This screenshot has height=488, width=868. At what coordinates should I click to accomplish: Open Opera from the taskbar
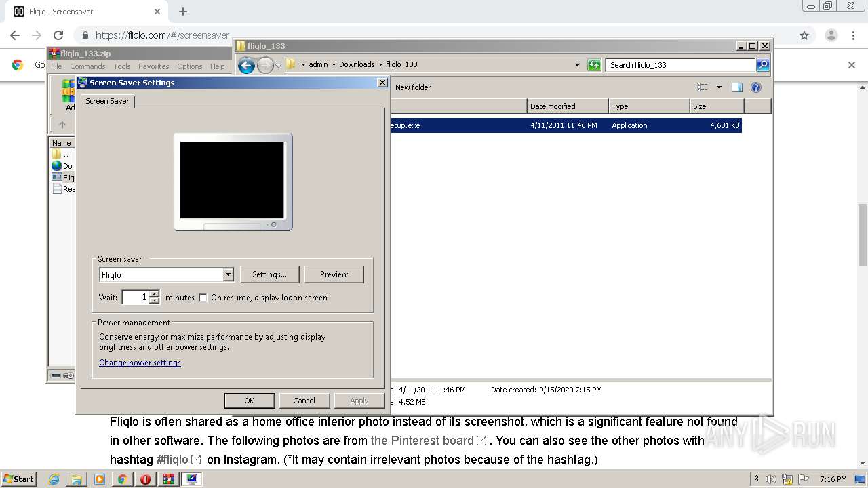click(x=145, y=479)
